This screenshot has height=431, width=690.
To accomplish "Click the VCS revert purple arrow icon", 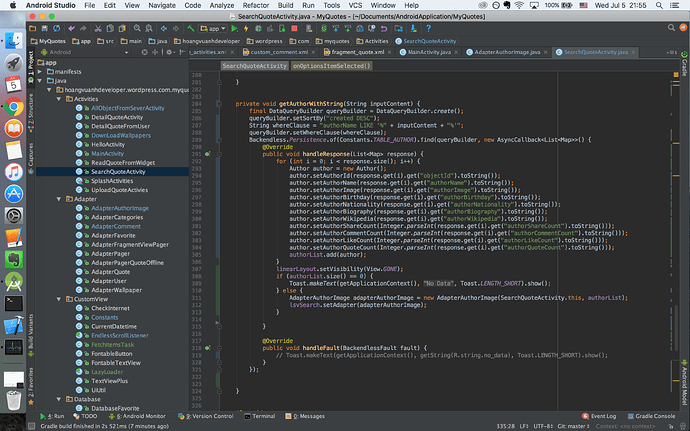I will (384, 28).
